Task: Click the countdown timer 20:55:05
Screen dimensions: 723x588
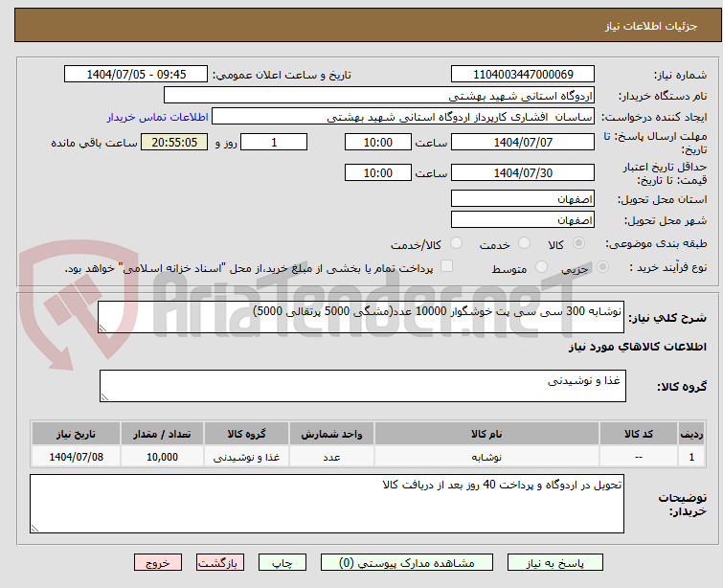Action: click(x=174, y=142)
